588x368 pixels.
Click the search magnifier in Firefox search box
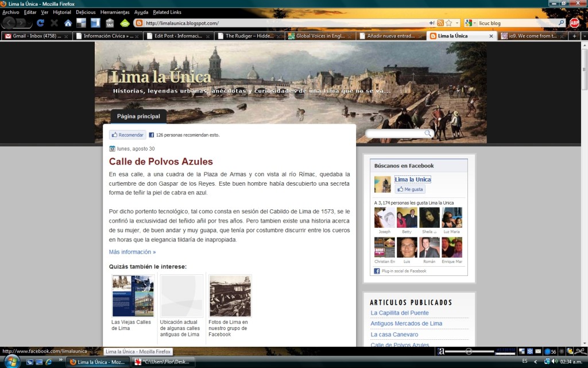pos(561,23)
